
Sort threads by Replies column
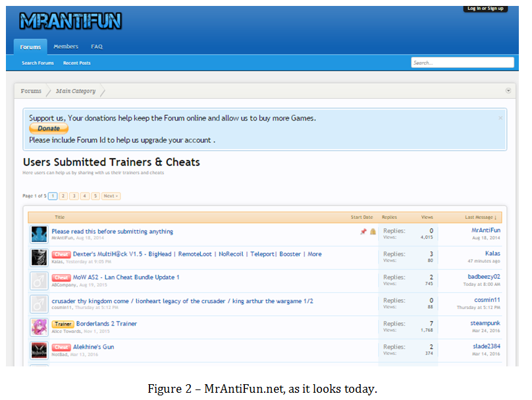click(x=389, y=217)
